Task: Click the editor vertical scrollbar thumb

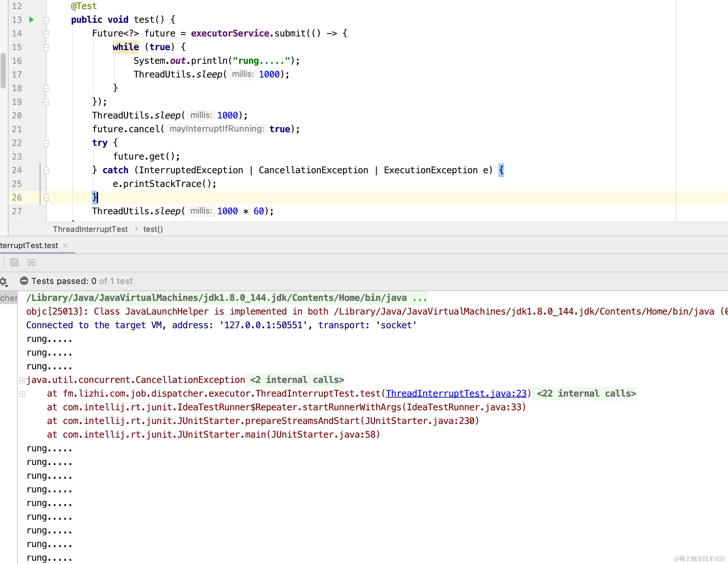Action: pyautogui.click(x=3, y=70)
